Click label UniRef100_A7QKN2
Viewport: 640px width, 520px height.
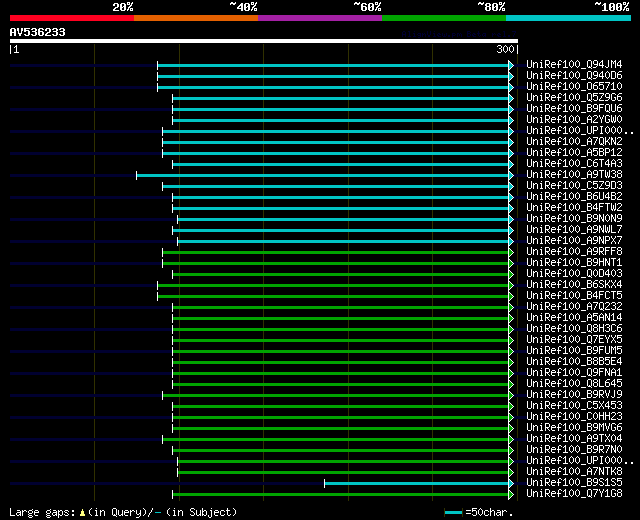574,142
